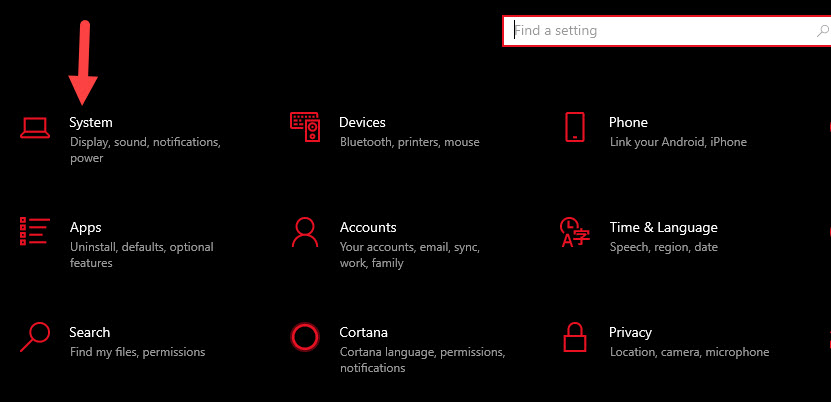Open the System settings title link
The height and width of the screenshot is (402, 831).
(91, 122)
